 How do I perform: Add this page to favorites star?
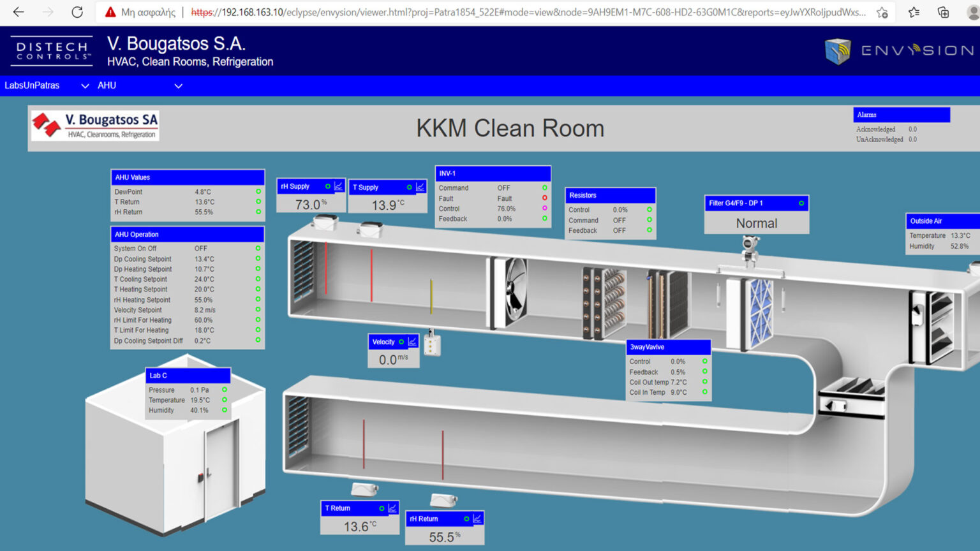click(882, 12)
